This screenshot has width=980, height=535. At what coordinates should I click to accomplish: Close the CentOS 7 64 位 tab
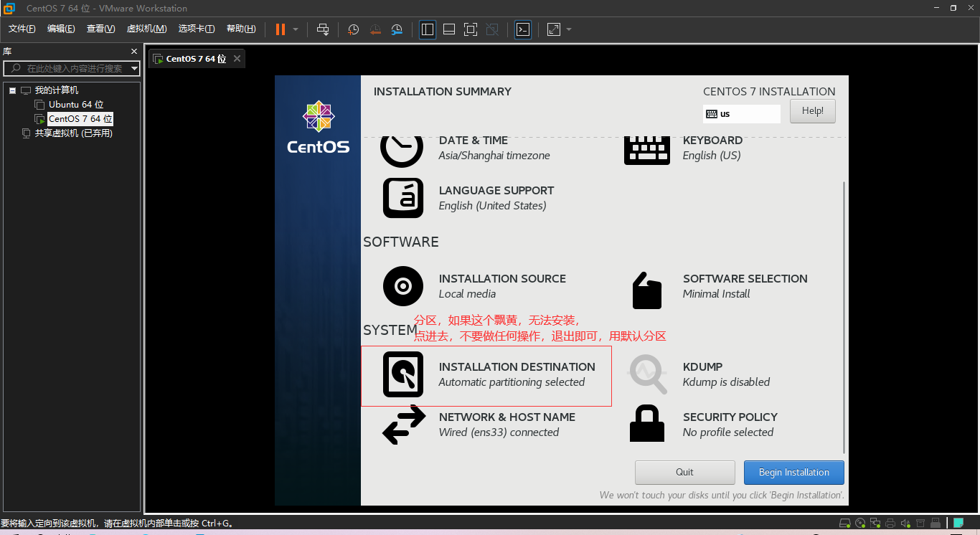237,58
